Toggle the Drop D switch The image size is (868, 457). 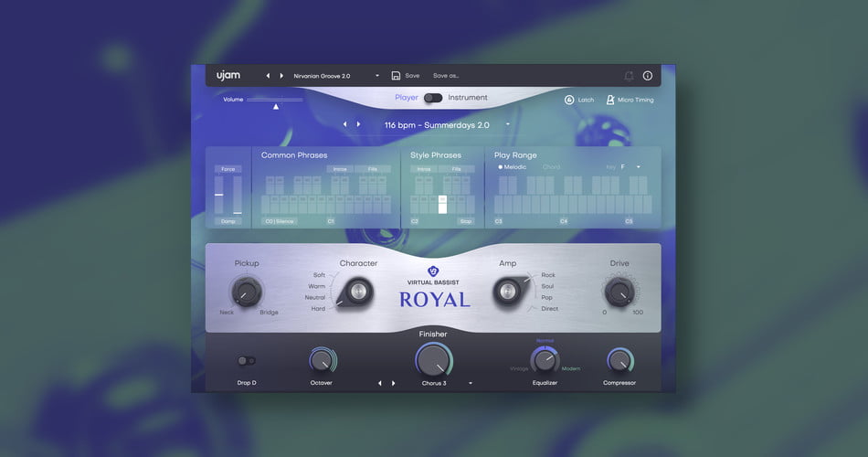[247, 361]
